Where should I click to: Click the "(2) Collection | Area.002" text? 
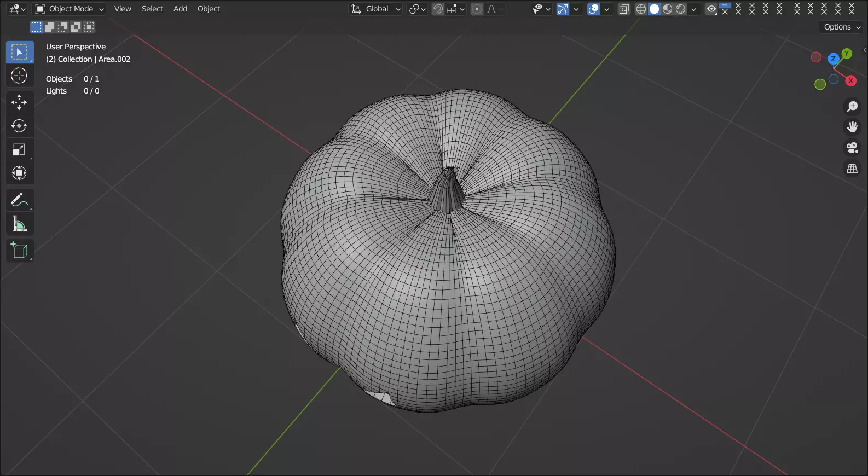88,59
